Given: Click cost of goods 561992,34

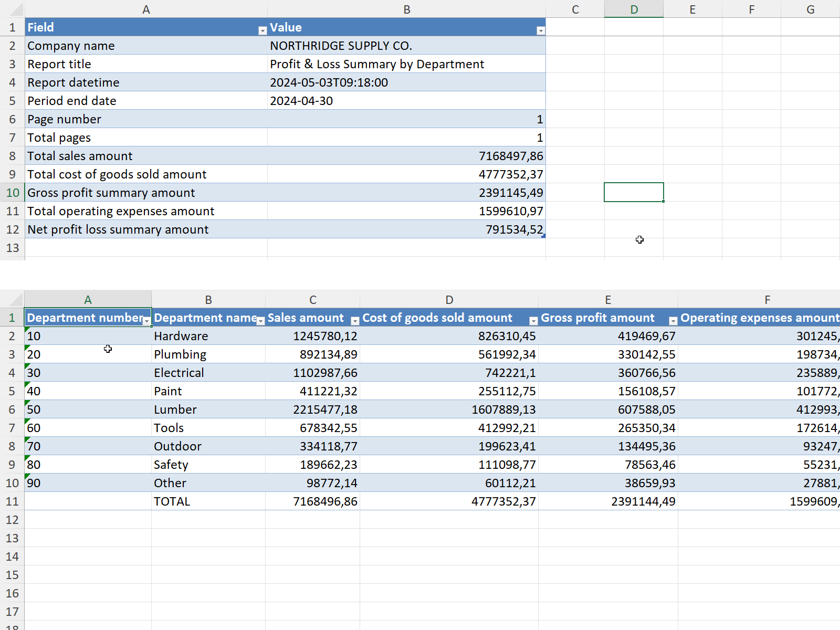Looking at the screenshot, I should pos(449,354).
